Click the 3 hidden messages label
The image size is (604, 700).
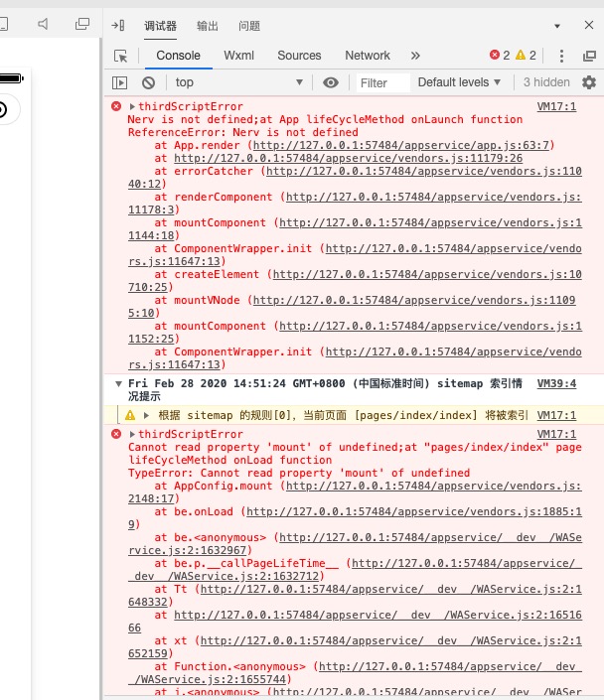pos(546,82)
